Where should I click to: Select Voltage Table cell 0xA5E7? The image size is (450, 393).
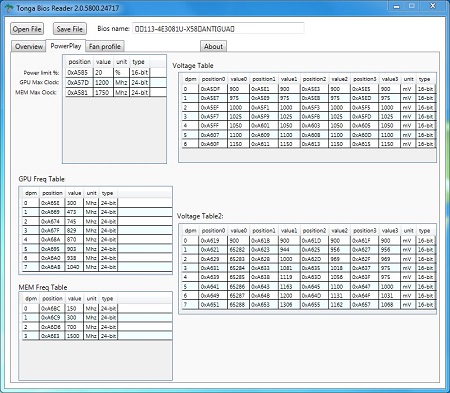213,98
